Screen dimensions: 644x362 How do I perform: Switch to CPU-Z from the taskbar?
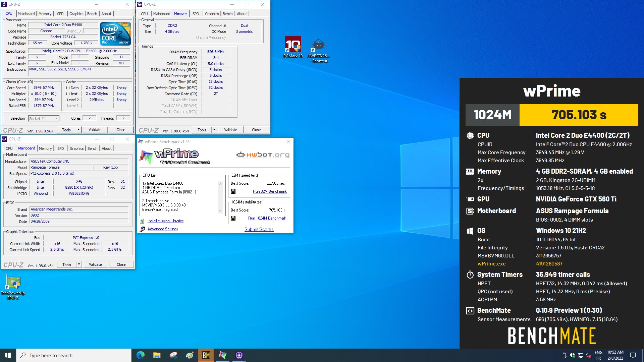click(x=239, y=355)
